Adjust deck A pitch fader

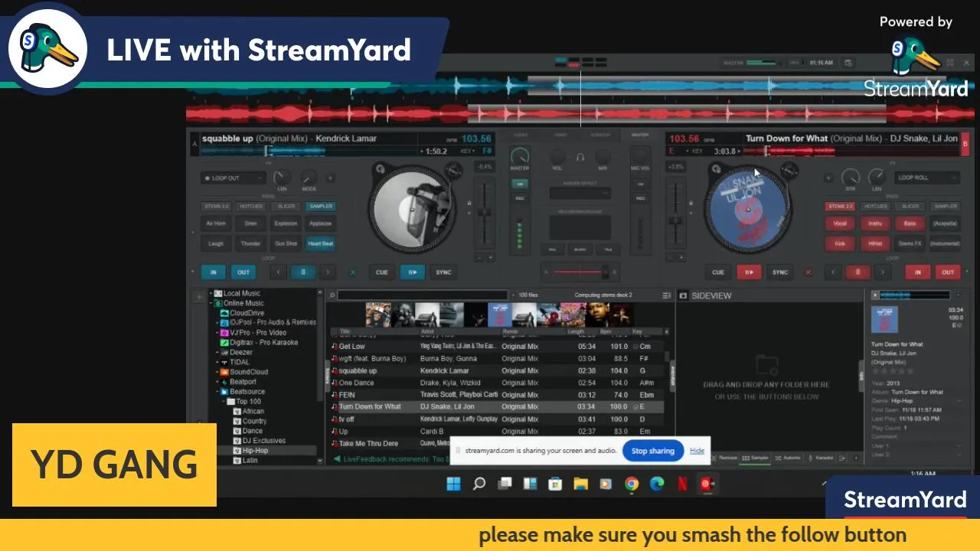pyautogui.click(x=485, y=211)
